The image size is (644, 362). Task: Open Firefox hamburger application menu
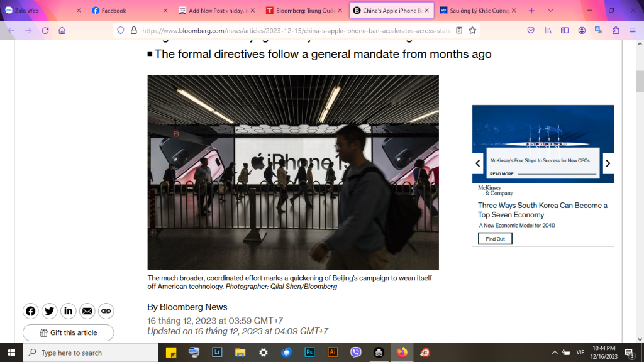coord(632,30)
